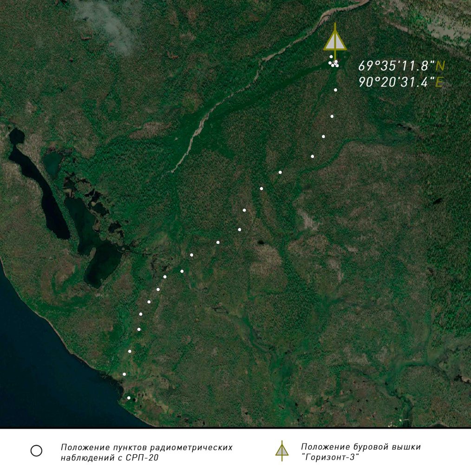Click the white circle icon in legend
Screen dimensions: 471x476
(x=36, y=450)
